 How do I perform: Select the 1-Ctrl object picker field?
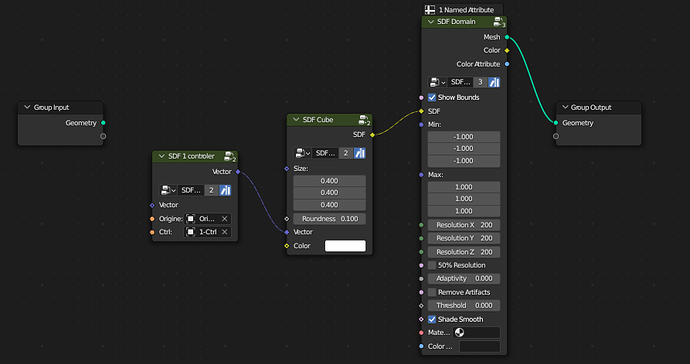tap(207, 232)
